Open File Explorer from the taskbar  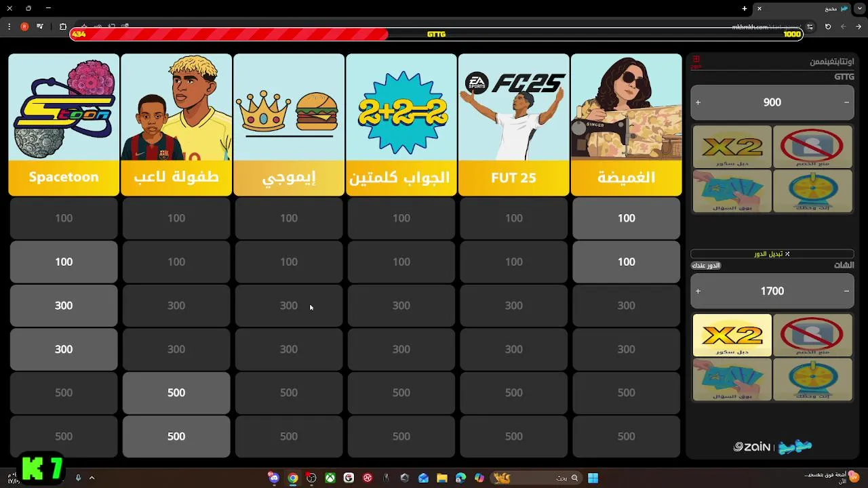442,478
